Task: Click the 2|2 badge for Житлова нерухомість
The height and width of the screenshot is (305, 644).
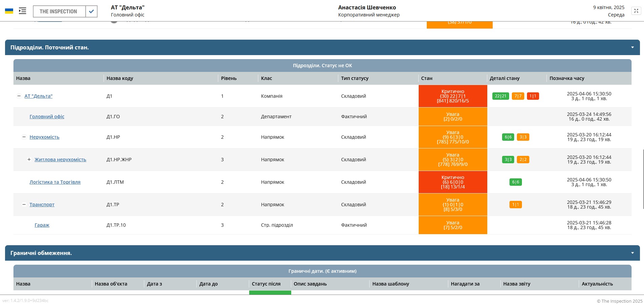Action: coord(524,159)
